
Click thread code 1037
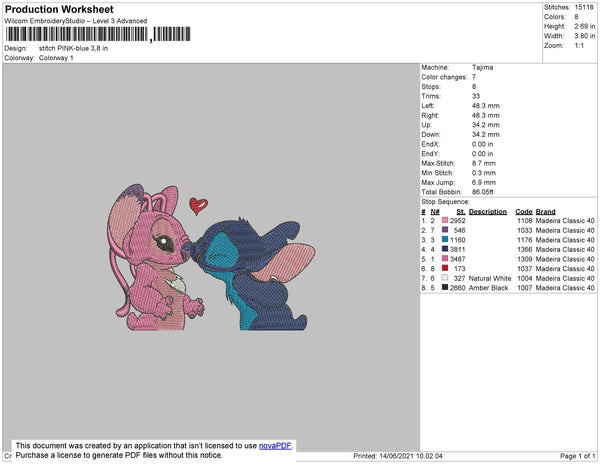click(525, 269)
